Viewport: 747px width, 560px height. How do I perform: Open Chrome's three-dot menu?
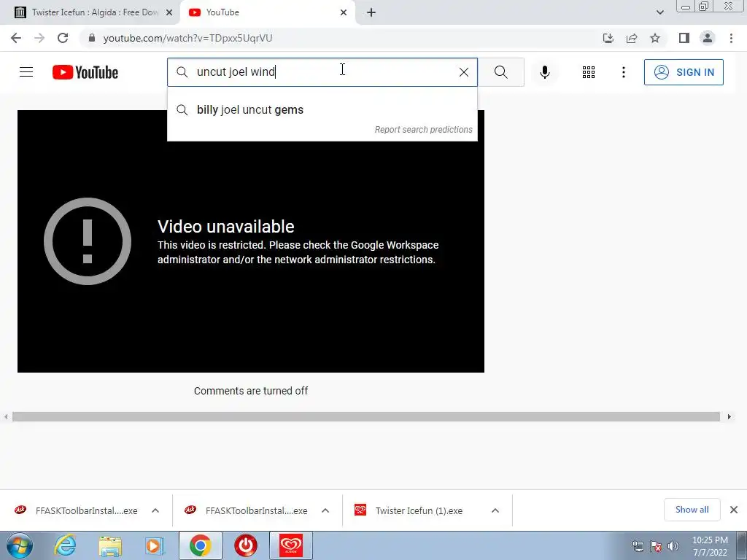tap(731, 38)
